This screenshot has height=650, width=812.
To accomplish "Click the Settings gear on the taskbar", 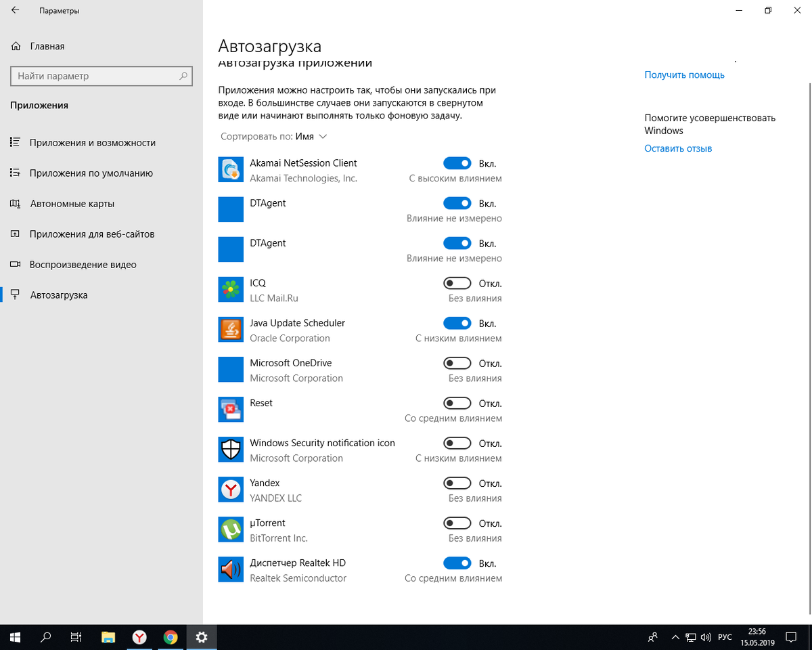I will pyautogui.click(x=202, y=637).
